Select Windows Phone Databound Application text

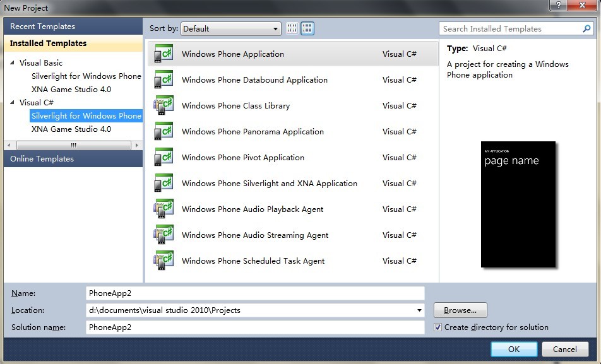coord(254,79)
